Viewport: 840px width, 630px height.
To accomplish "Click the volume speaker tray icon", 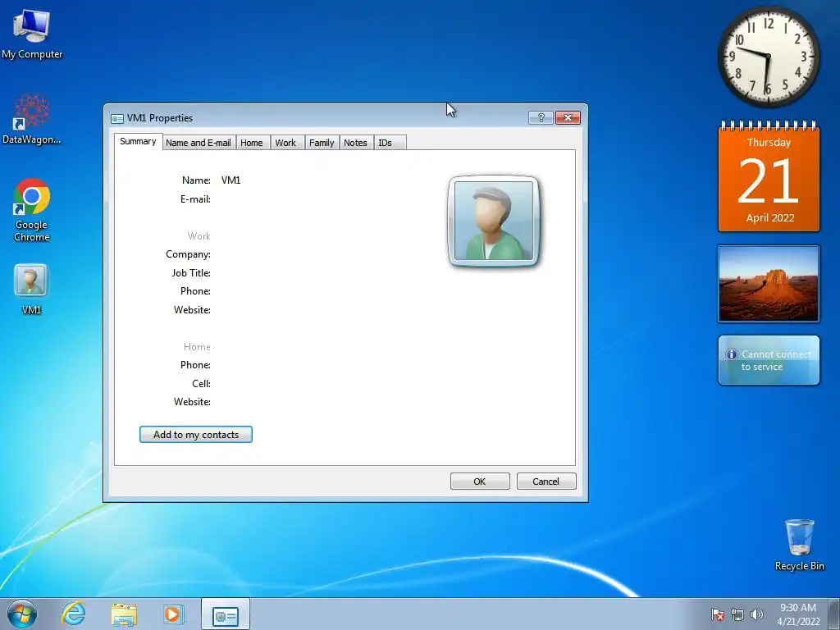I will tap(757, 614).
